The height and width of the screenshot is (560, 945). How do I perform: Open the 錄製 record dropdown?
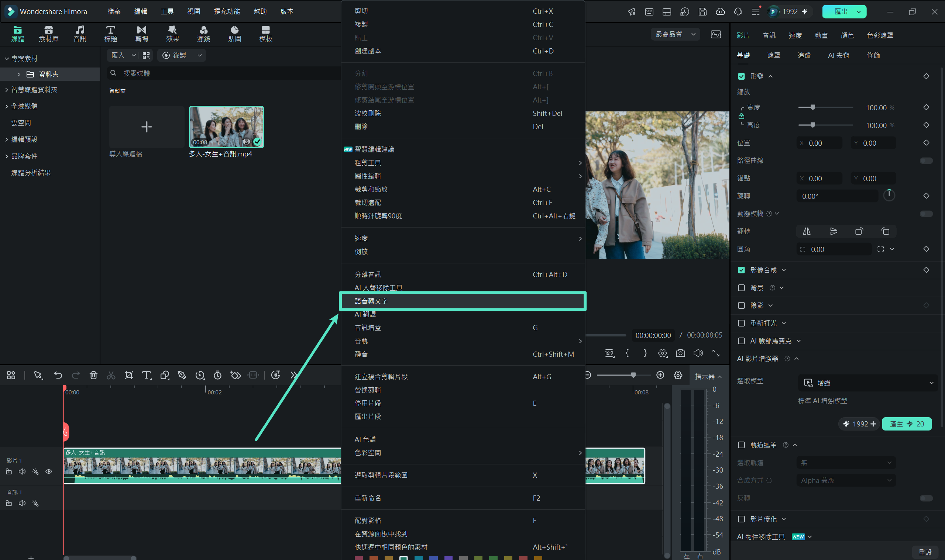(182, 55)
